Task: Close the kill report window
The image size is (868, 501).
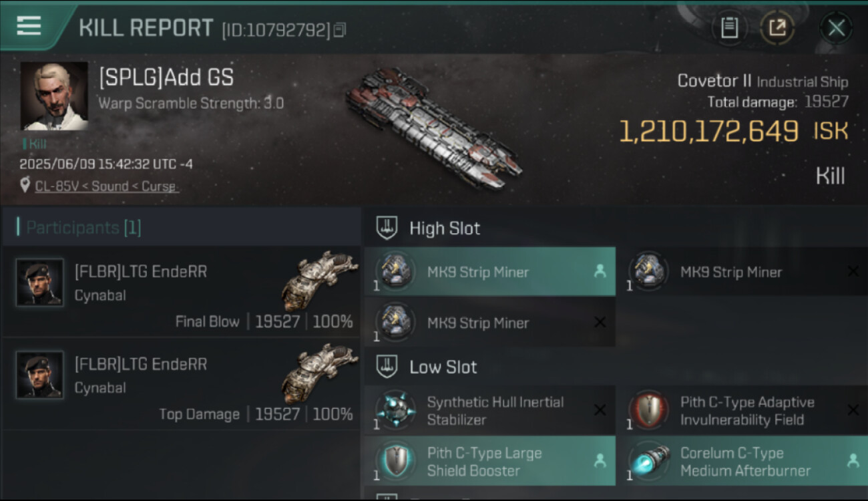Action: coord(836,28)
